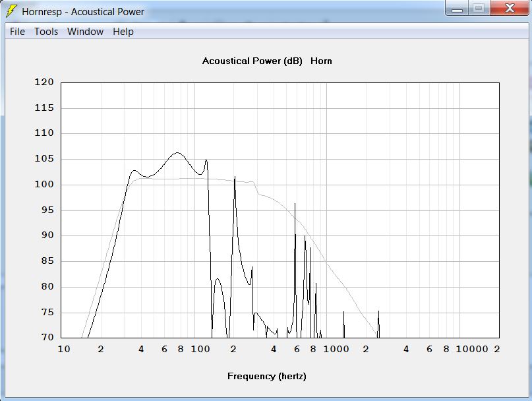Open the Tools menu

46,32
